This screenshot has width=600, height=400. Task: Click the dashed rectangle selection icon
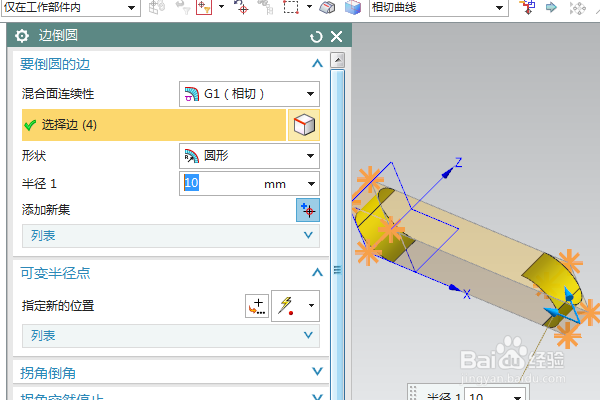(x=291, y=7)
